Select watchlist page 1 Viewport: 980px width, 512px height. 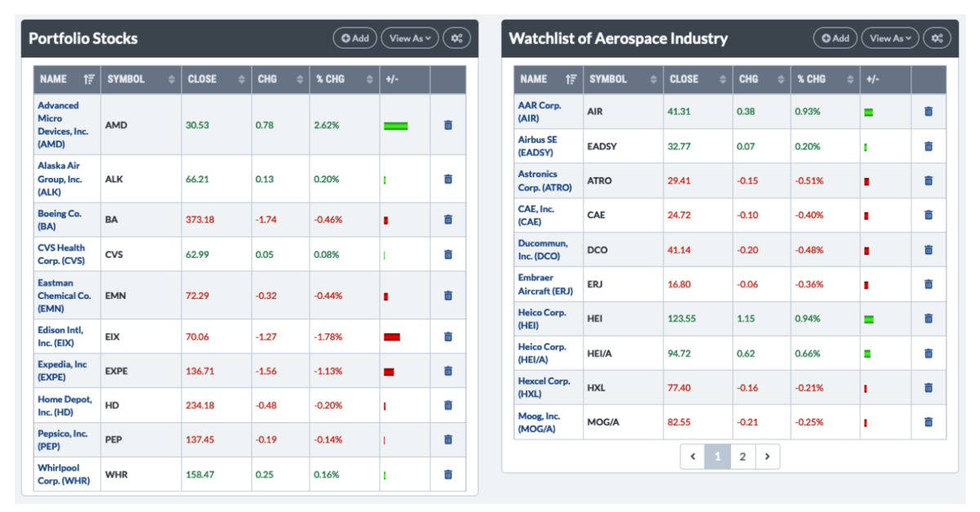717,456
